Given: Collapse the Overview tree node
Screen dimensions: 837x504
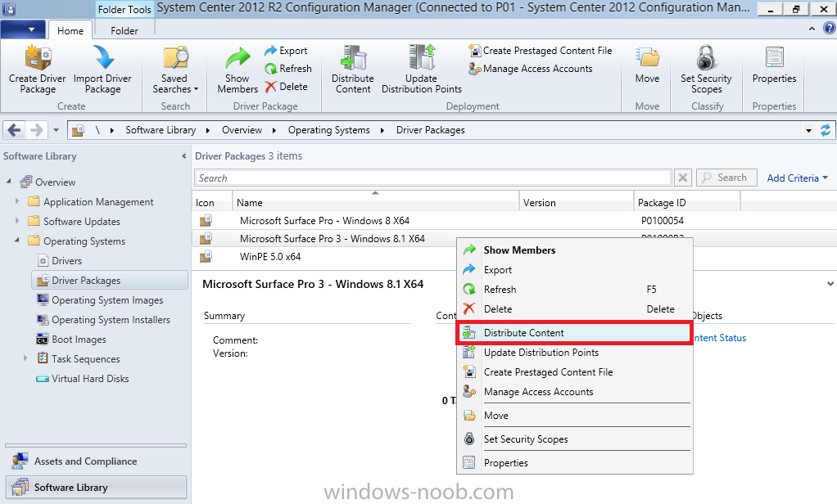Looking at the screenshot, I should click(8, 182).
